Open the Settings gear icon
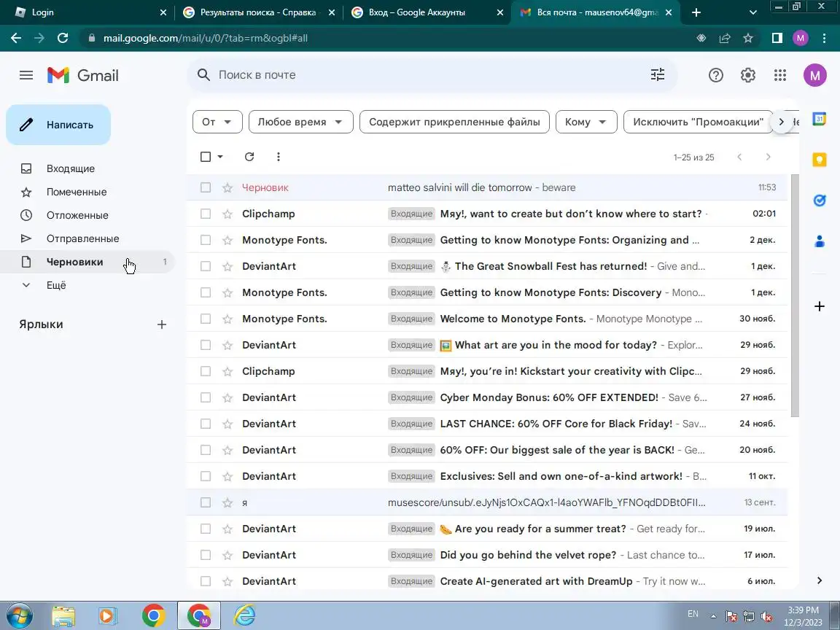 click(748, 75)
